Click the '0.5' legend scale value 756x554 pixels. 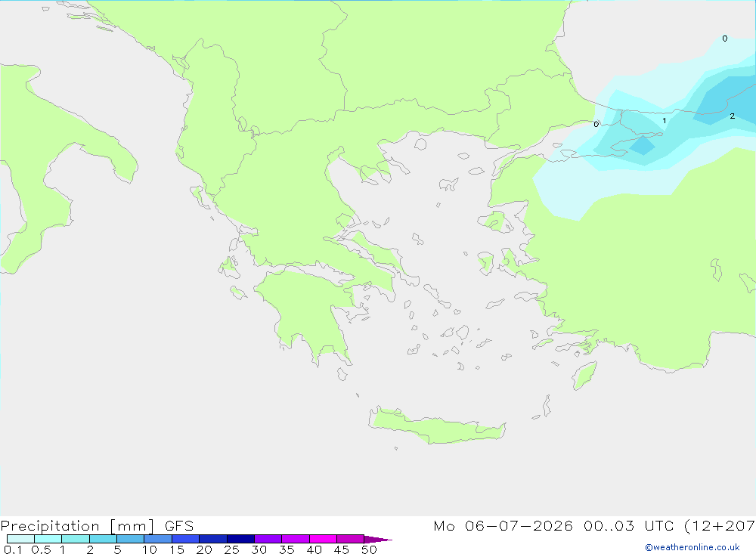pyautogui.click(x=41, y=549)
